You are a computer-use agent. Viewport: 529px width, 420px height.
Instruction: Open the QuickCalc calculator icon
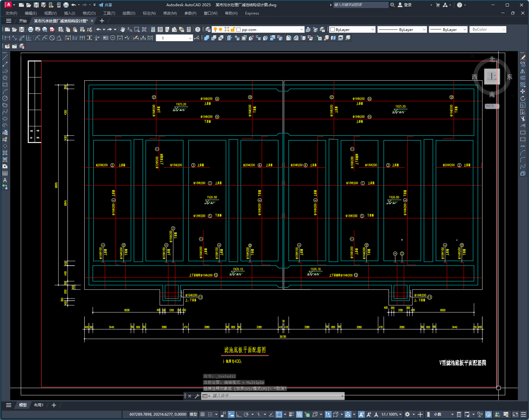pos(189,29)
